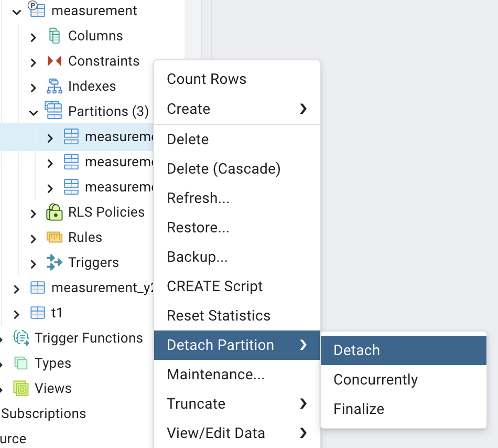
Task: Click the Types icon
Action: pos(21,364)
